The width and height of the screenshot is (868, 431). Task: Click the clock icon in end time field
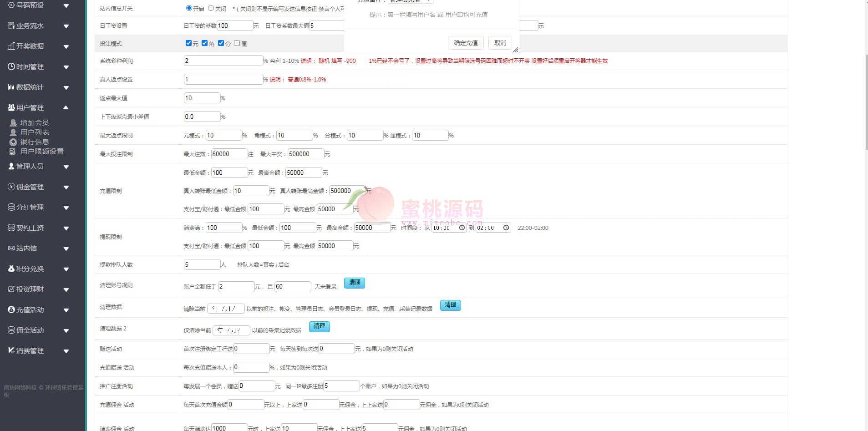506,228
